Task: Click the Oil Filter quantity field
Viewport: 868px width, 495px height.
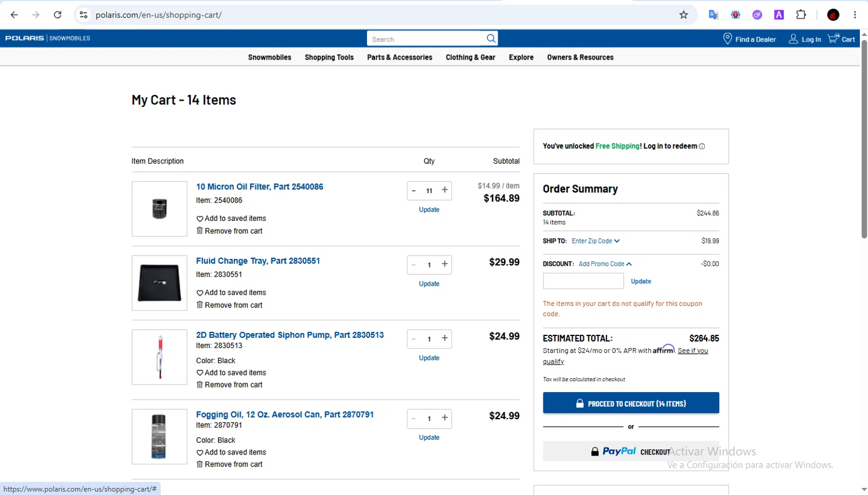Action: coord(429,190)
